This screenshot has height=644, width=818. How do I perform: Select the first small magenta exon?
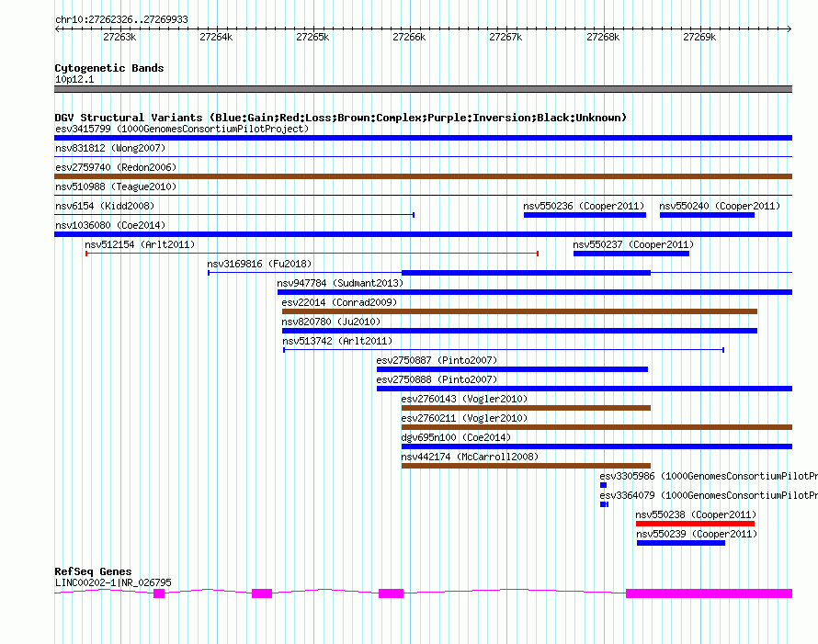click(x=159, y=593)
